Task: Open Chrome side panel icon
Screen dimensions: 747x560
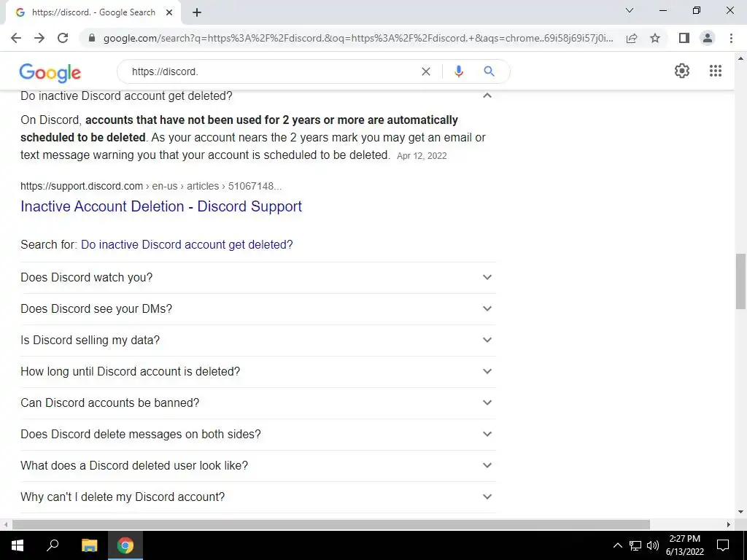Action: click(x=684, y=38)
